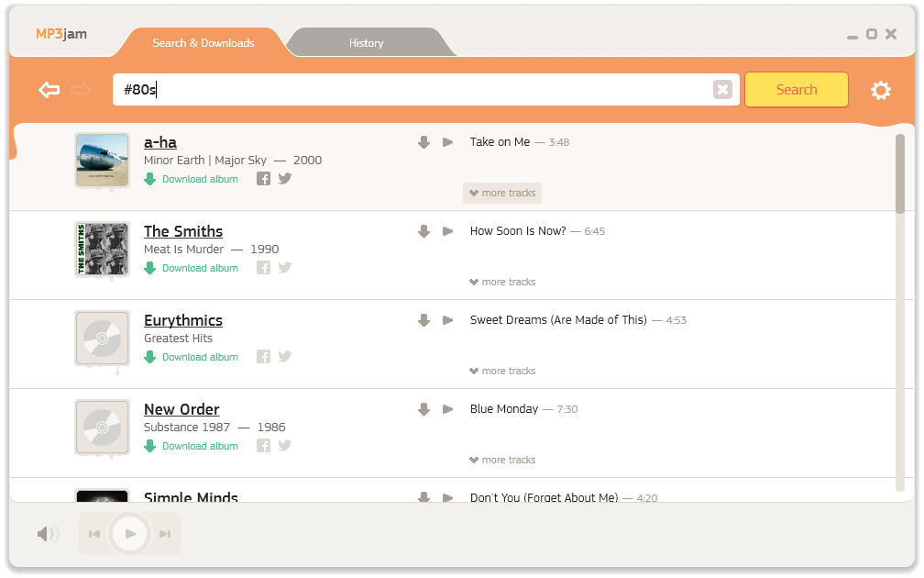Click the yellow Search button

[x=796, y=90]
